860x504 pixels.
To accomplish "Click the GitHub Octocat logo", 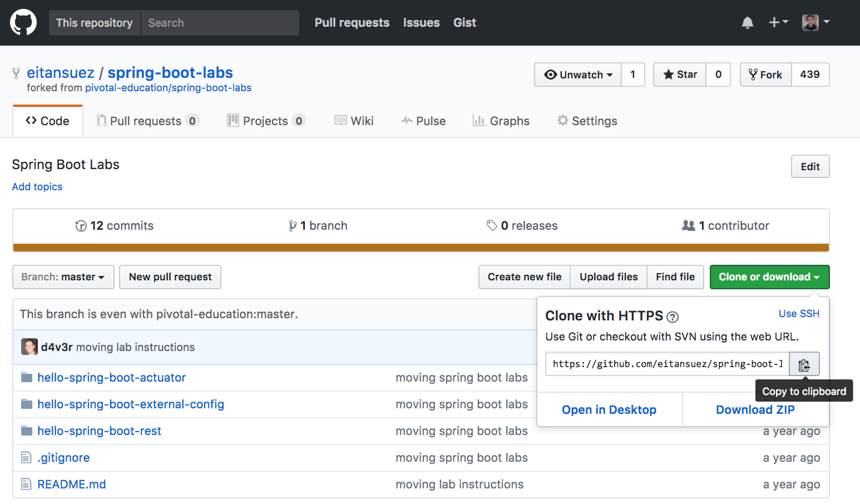I will (x=23, y=23).
